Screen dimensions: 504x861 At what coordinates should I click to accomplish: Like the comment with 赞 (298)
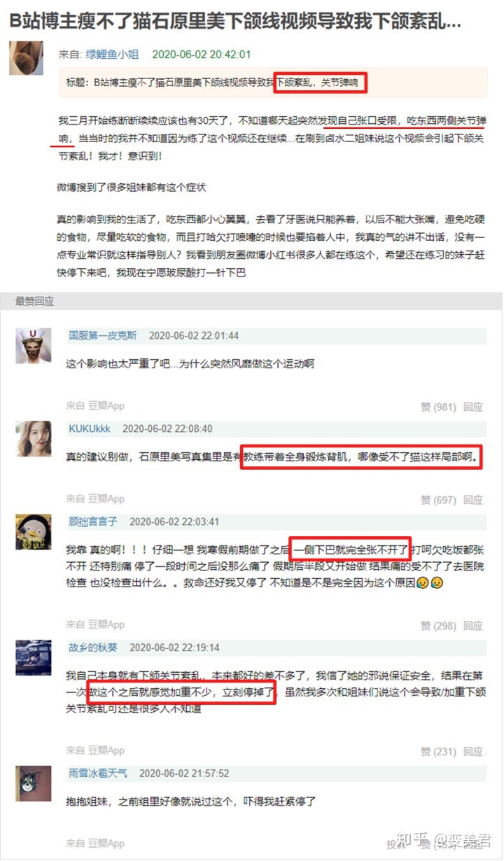438,625
